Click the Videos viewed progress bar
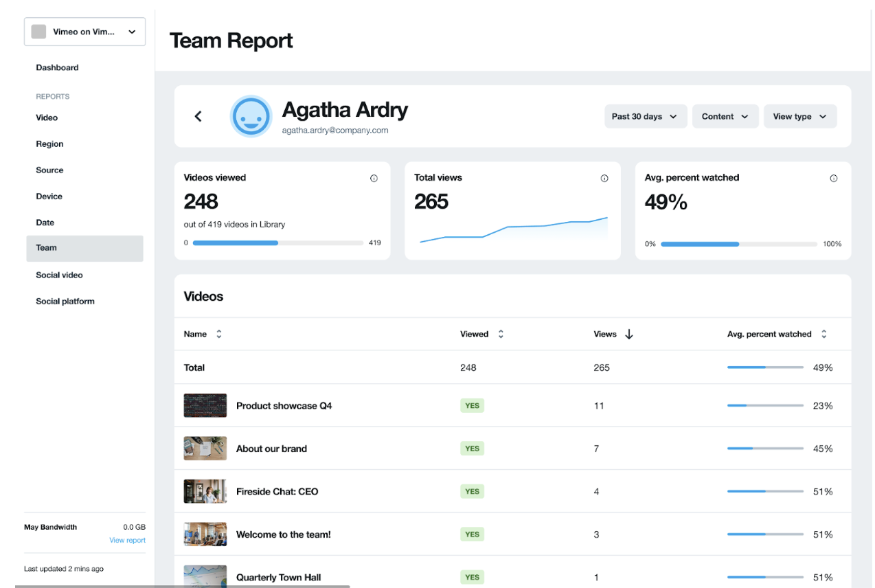Viewport: 875px width, 588px height. point(277,242)
